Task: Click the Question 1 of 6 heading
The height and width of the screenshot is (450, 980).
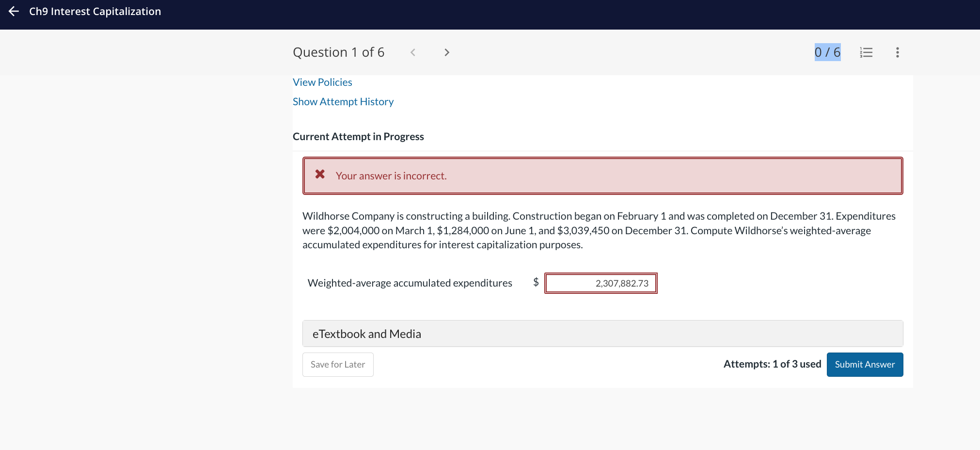Action: 338,52
